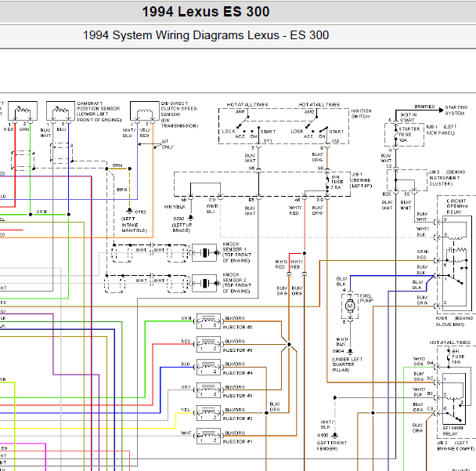This screenshot has width=476, height=471.
Task: Select the Injector #1 coil symbol
Action: [x=208, y=436]
